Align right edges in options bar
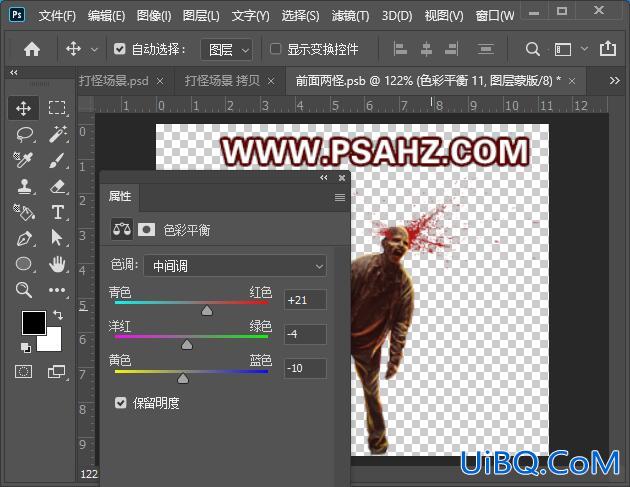630x487 pixels. [452, 49]
